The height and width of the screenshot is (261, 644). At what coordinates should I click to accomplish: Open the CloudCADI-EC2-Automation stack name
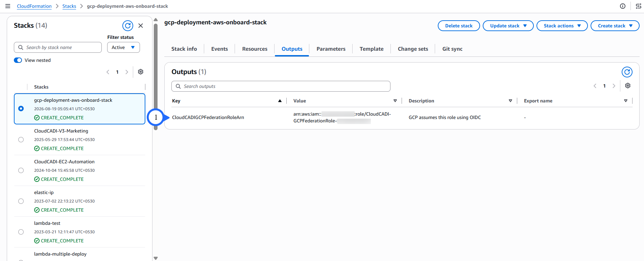[x=64, y=162]
